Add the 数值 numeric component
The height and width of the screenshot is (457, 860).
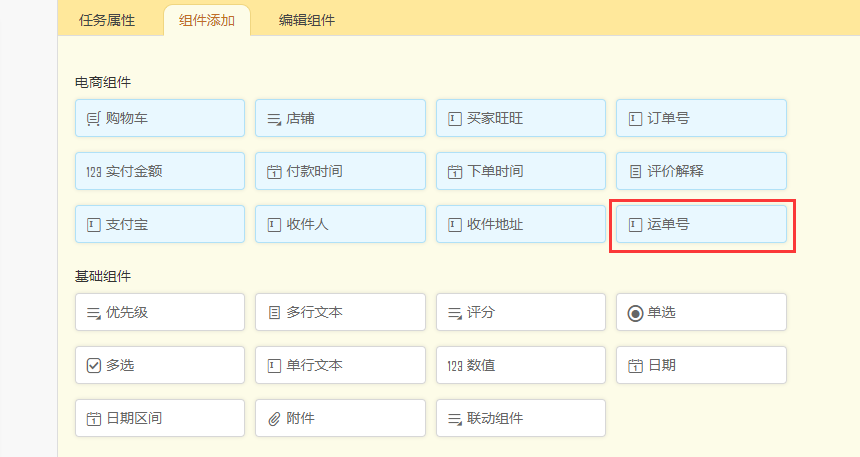click(x=521, y=365)
